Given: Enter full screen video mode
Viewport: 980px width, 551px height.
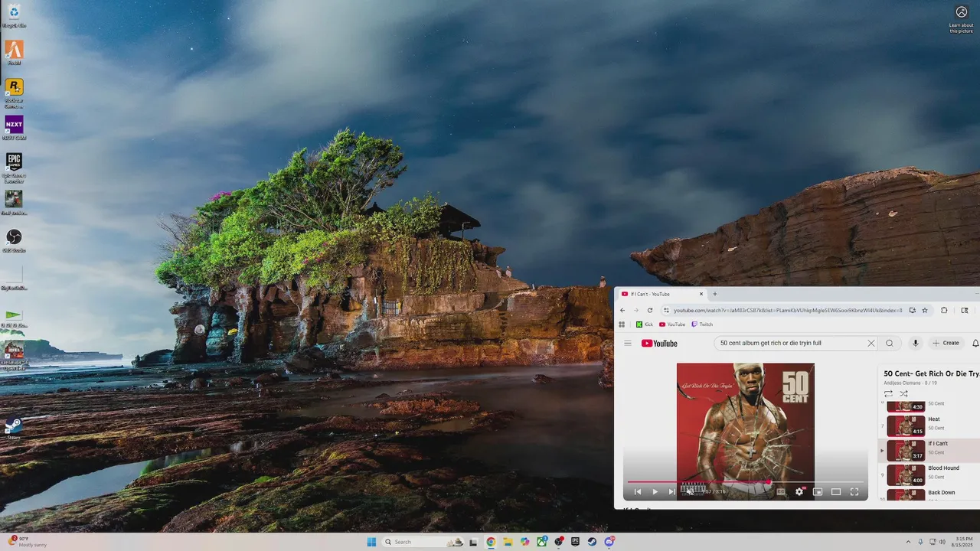Looking at the screenshot, I should 854,491.
